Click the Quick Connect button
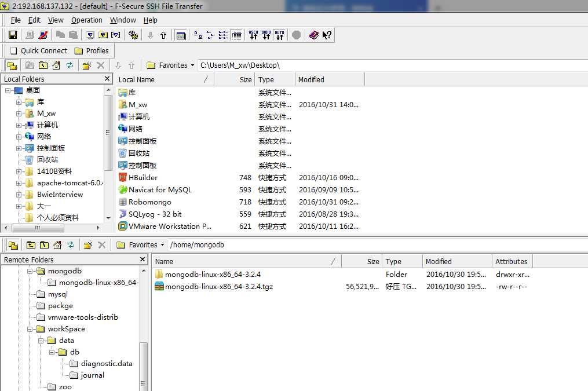This screenshot has width=588, height=391. [39, 50]
